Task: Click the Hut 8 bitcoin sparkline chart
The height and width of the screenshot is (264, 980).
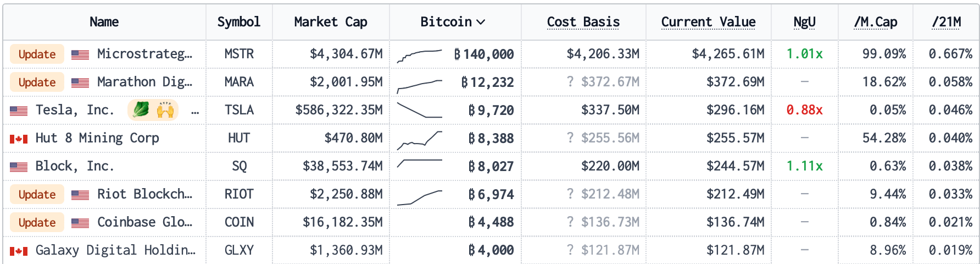Action: [x=419, y=140]
